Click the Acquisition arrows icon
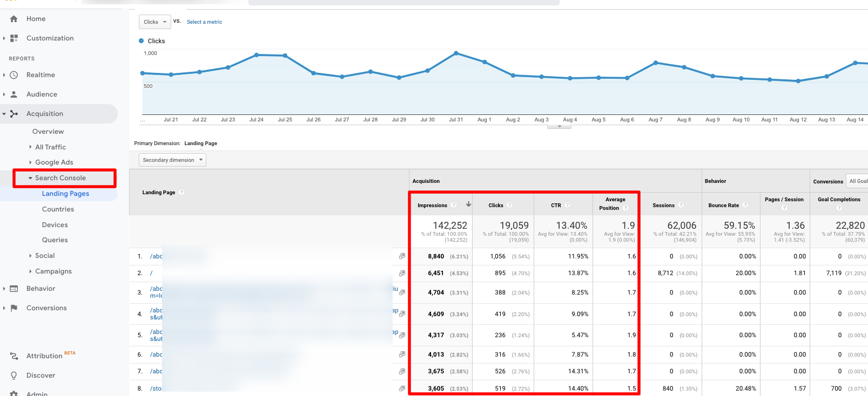 tap(14, 114)
